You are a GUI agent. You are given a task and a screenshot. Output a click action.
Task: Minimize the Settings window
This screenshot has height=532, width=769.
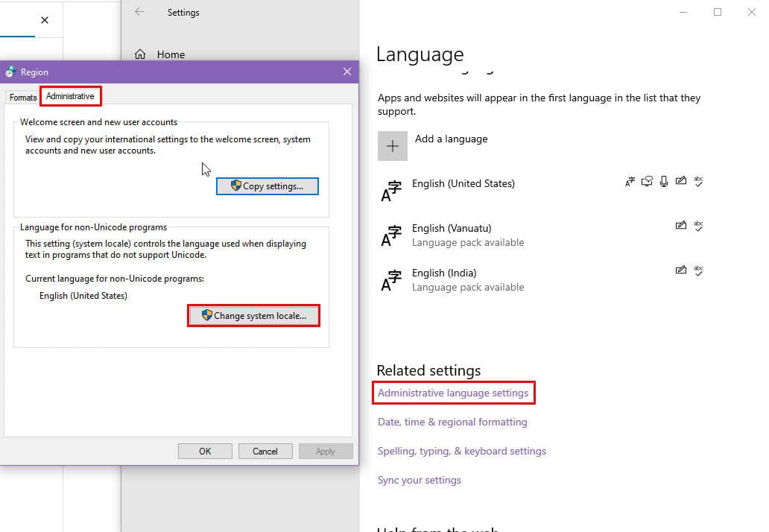[683, 12]
